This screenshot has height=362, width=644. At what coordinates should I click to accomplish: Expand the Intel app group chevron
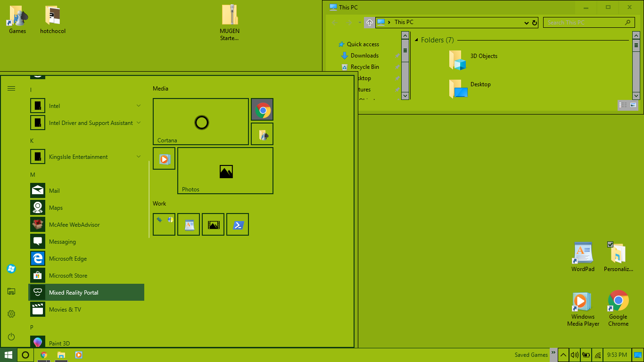coord(139,106)
